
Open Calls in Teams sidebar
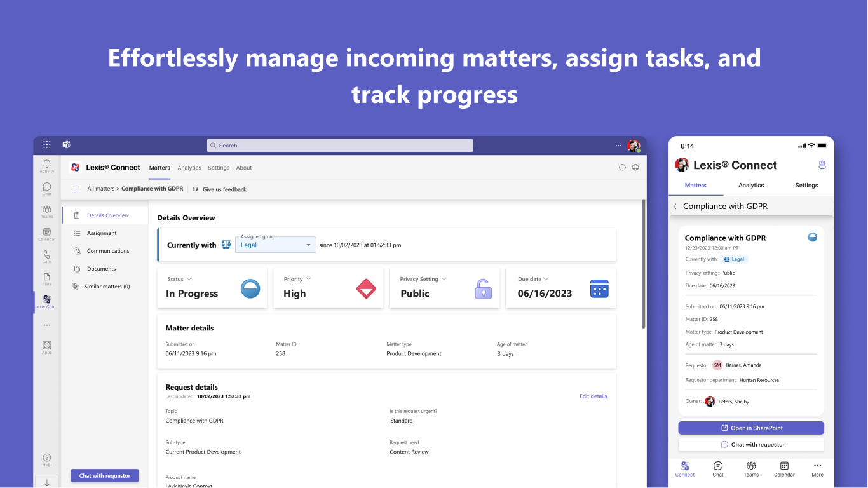coord(47,257)
